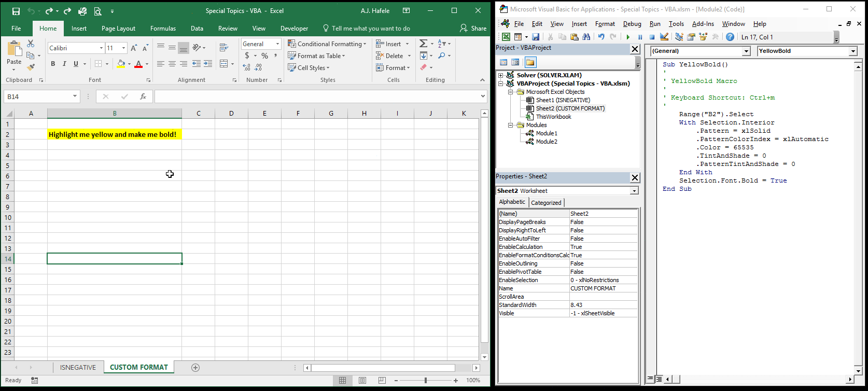Click the Increase Indent icon
The width and height of the screenshot is (868, 391).
click(x=208, y=64)
